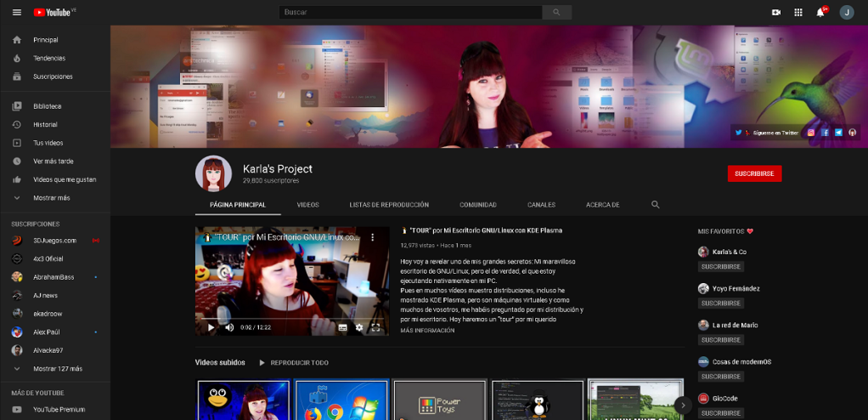
Task: Click the Karla's Project channel name
Action: pyautogui.click(x=278, y=169)
